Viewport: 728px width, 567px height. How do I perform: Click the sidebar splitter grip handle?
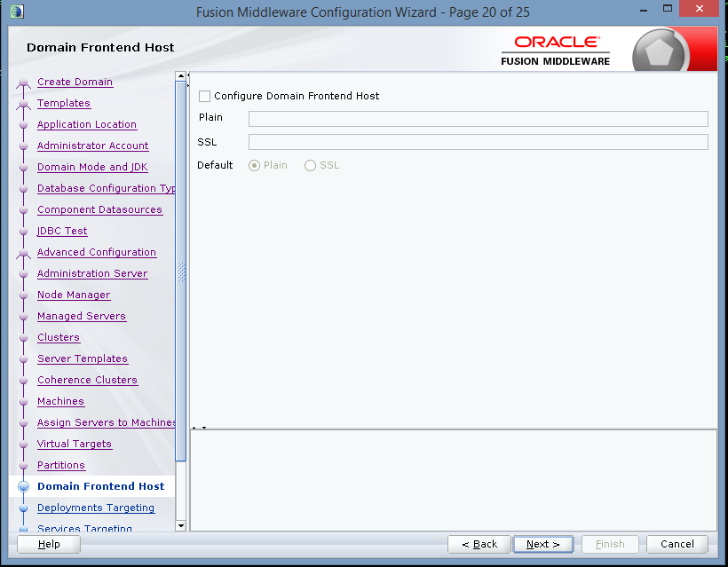point(181,272)
